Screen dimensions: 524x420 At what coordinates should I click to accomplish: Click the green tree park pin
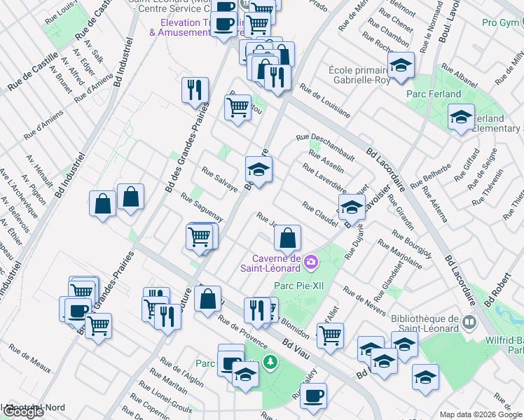point(270,362)
